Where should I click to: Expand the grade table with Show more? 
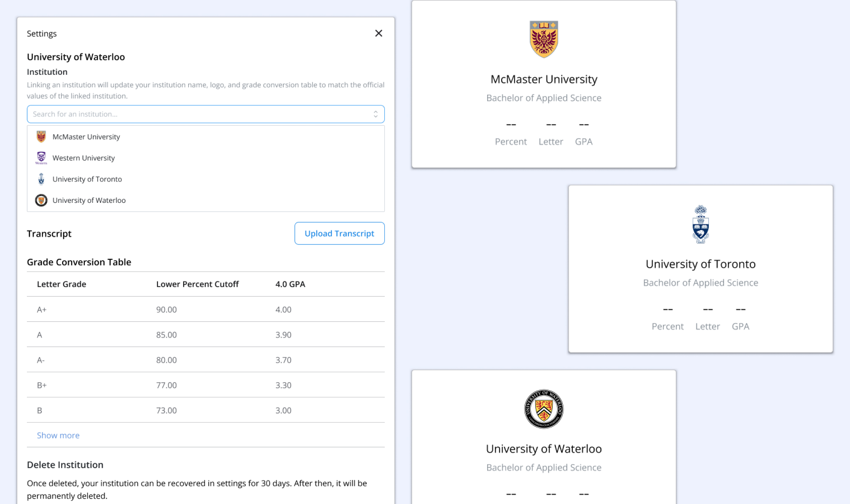58,435
